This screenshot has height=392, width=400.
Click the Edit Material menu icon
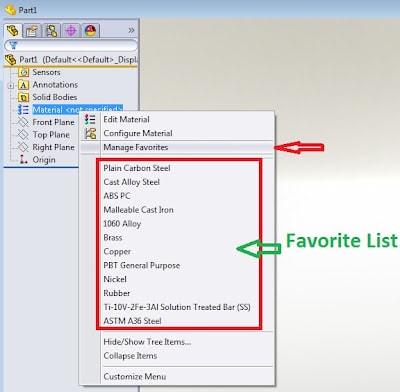[90, 119]
